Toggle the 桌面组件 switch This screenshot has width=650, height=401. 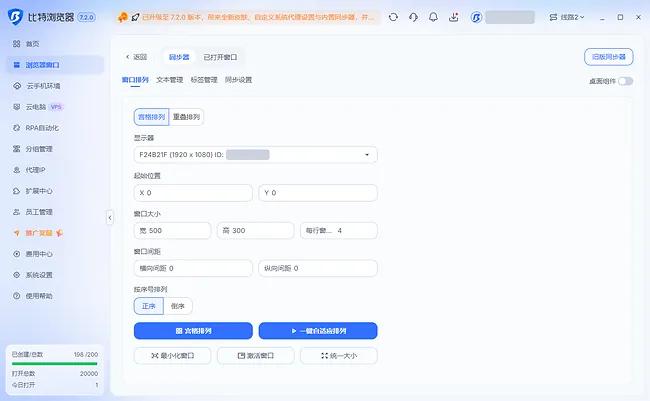(626, 81)
